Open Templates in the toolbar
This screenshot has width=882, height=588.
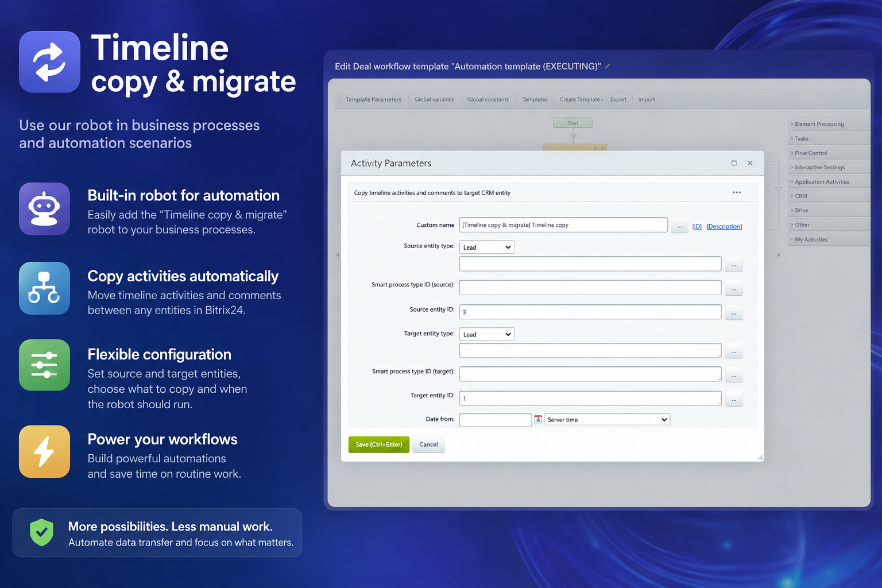coord(535,99)
